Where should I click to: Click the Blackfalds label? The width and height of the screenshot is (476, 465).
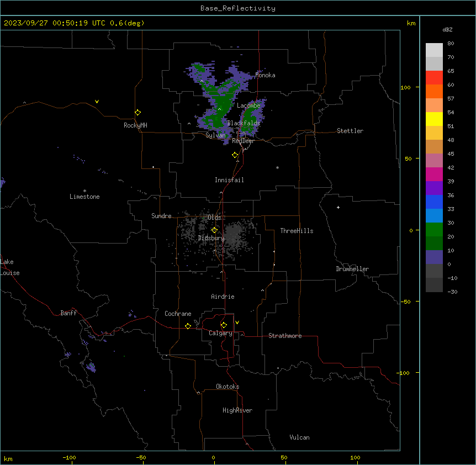tap(244, 123)
